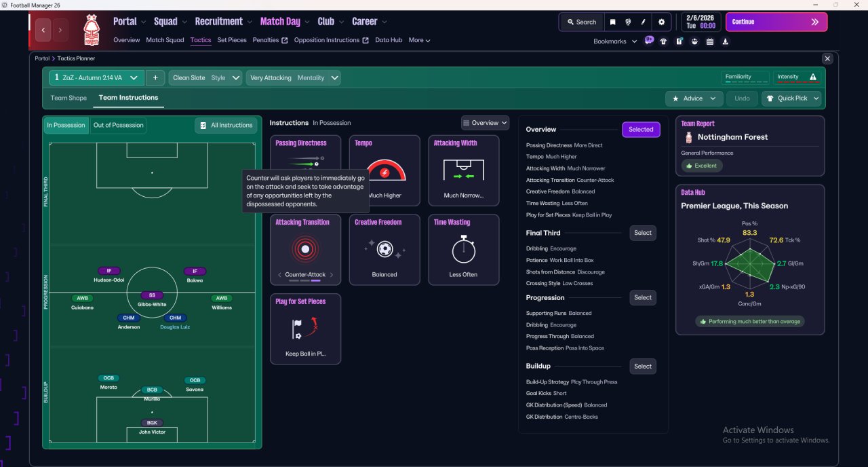This screenshot has height=467, width=868.
Task: Expand the More menu
Action: click(x=419, y=40)
